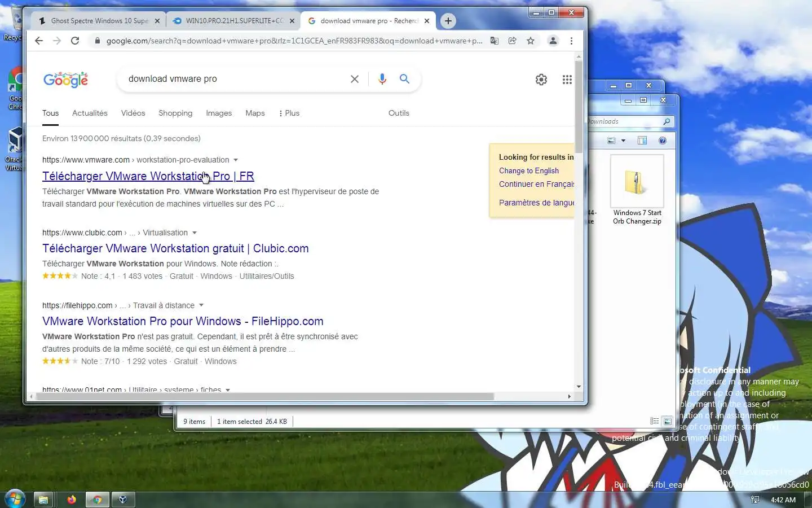Close the Ghost Spectre Windows 10 tab
812x508 pixels.
(157, 21)
